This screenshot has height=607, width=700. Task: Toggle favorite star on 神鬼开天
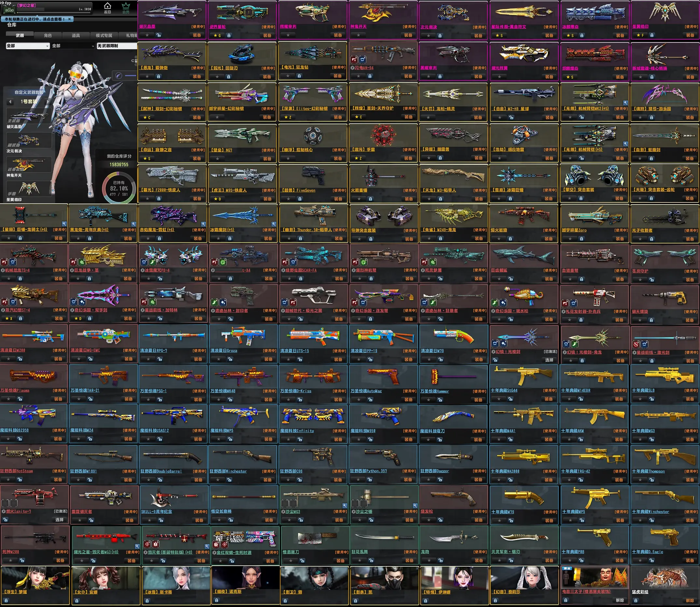(x=358, y=35)
